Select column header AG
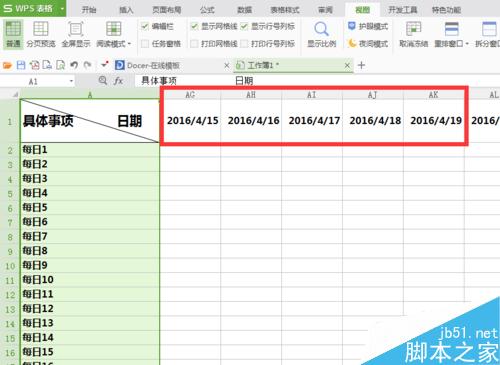The height and width of the screenshot is (365, 500). point(190,95)
